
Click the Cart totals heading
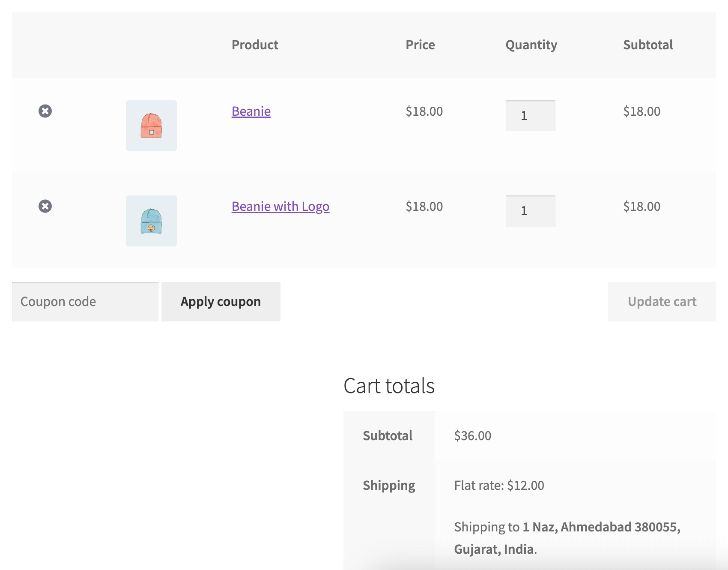pyautogui.click(x=389, y=385)
